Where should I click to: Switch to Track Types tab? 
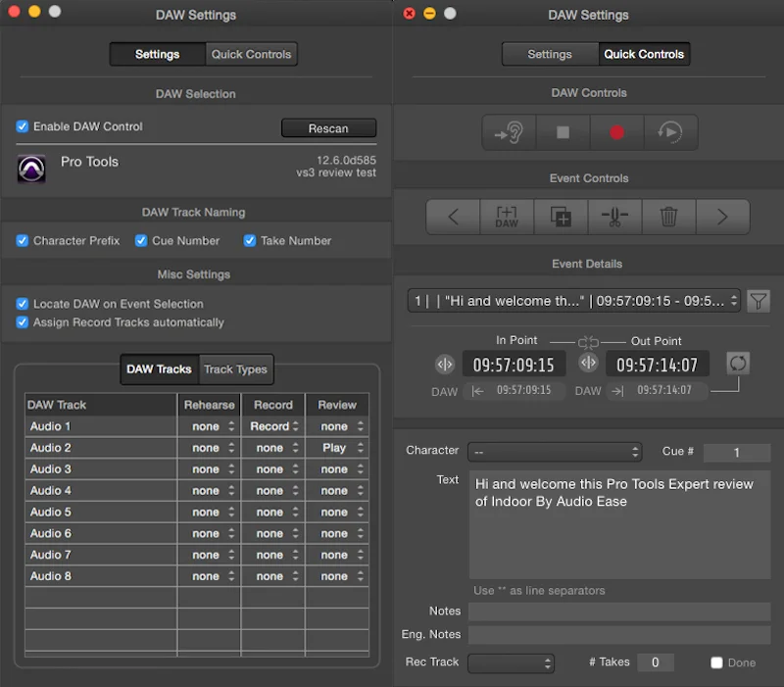pos(235,369)
